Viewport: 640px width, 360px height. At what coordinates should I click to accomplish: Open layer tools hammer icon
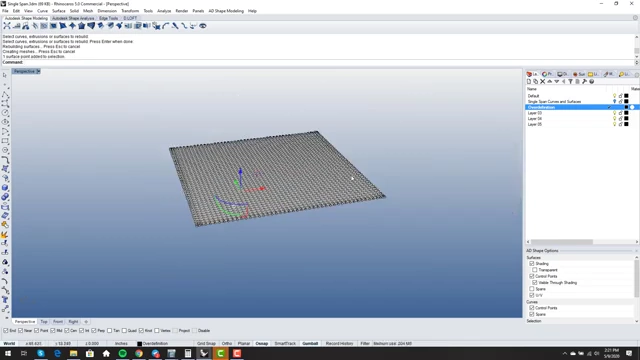pos(584,81)
